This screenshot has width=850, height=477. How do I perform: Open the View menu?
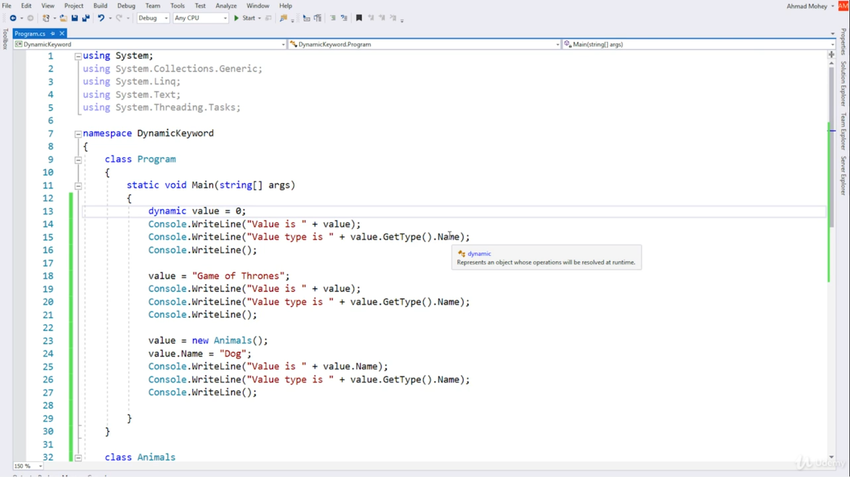48,5
